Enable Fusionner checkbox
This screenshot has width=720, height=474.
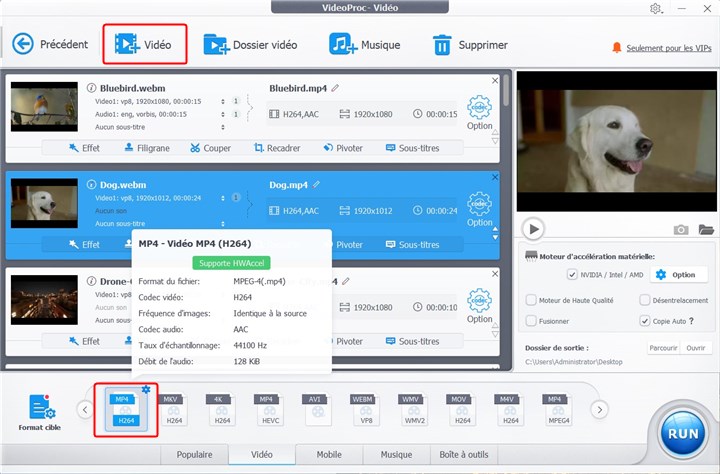pos(531,321)
